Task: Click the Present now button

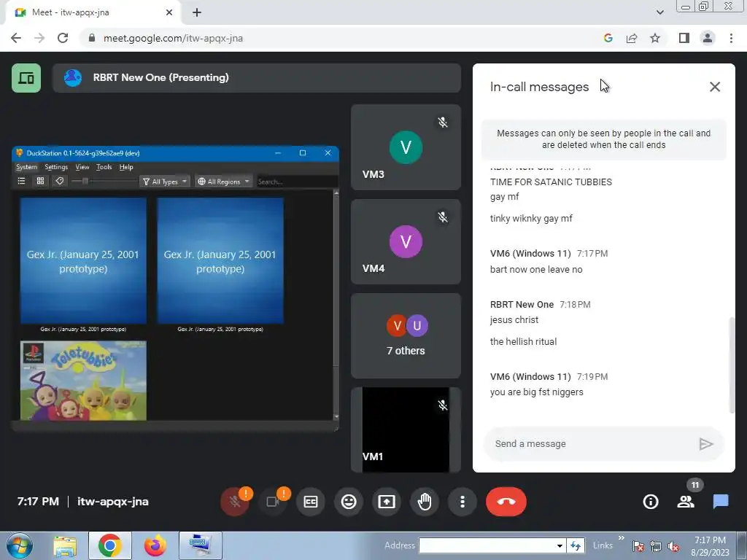Action: click(387, 502)
